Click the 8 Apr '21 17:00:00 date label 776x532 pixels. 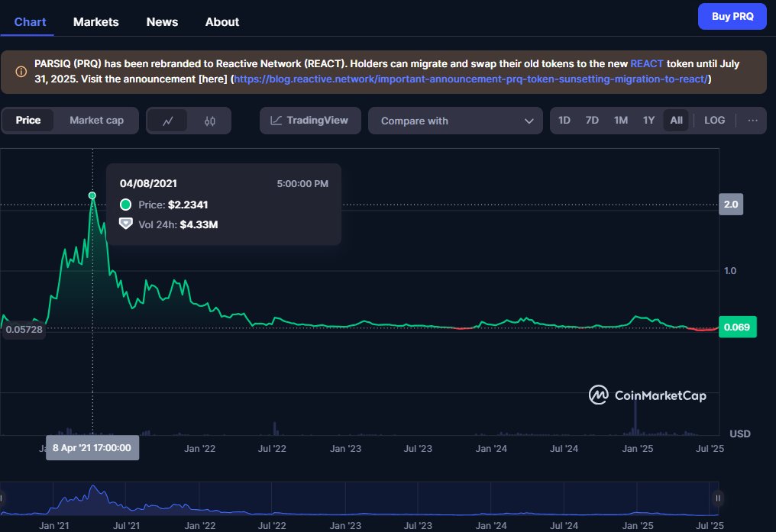92,448
